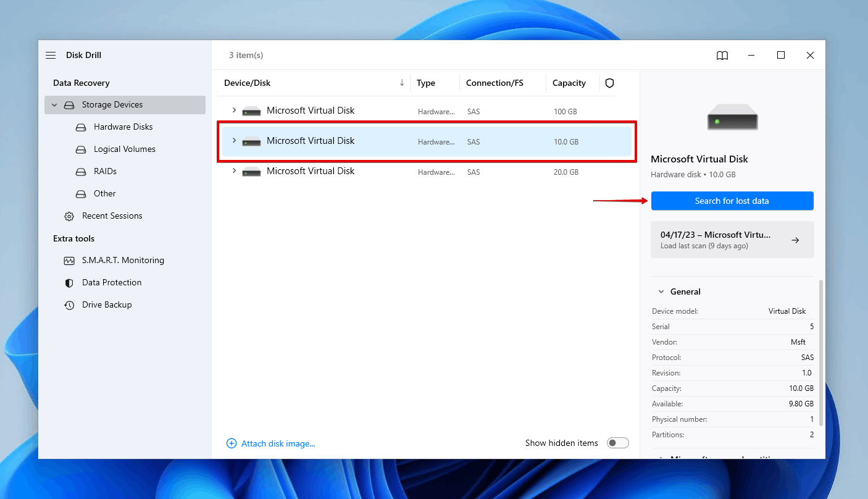Select Logical Volumes in sidebar
The width and height of the screenshot is (868, 499).
(125, 149)
